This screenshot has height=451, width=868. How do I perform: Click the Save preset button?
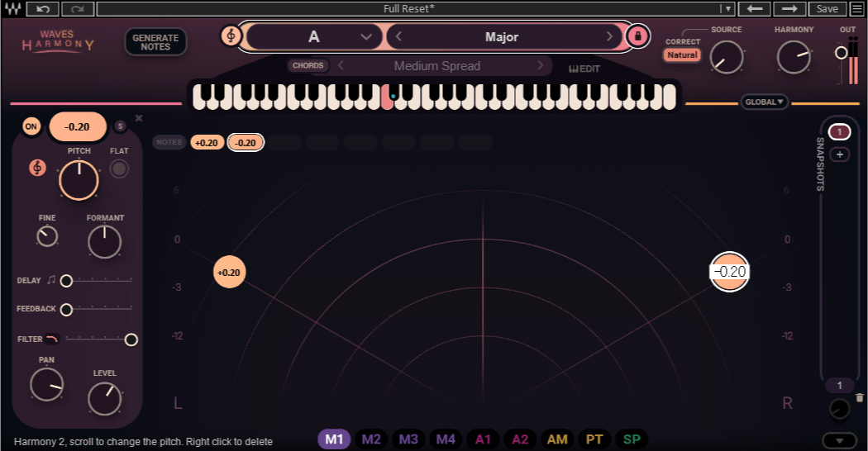tap(827, 9)
